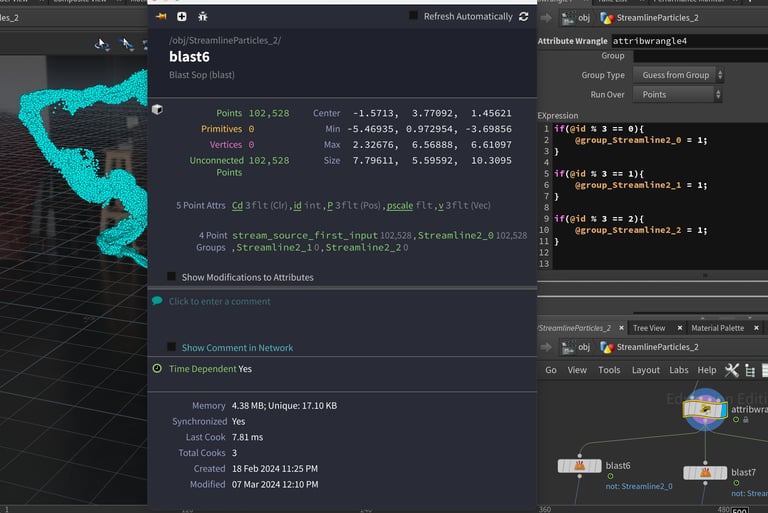This screenshot has height=513, width=768.
Task: Click the geometry cube icon beside Points
Action: click(x=157, y=109)
